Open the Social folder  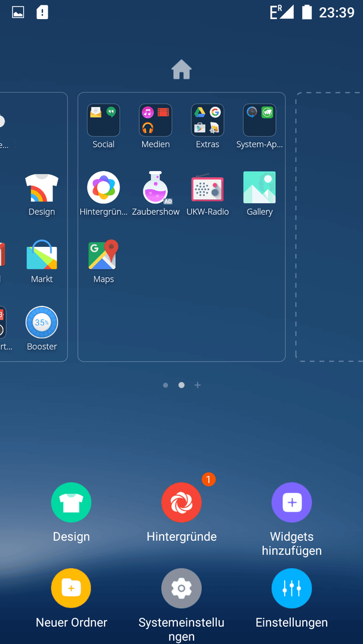(x=103, y=120)
